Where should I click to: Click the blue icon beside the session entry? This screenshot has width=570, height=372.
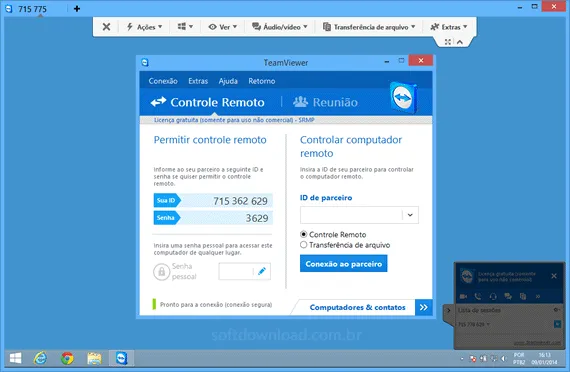(x=557, y=324)
